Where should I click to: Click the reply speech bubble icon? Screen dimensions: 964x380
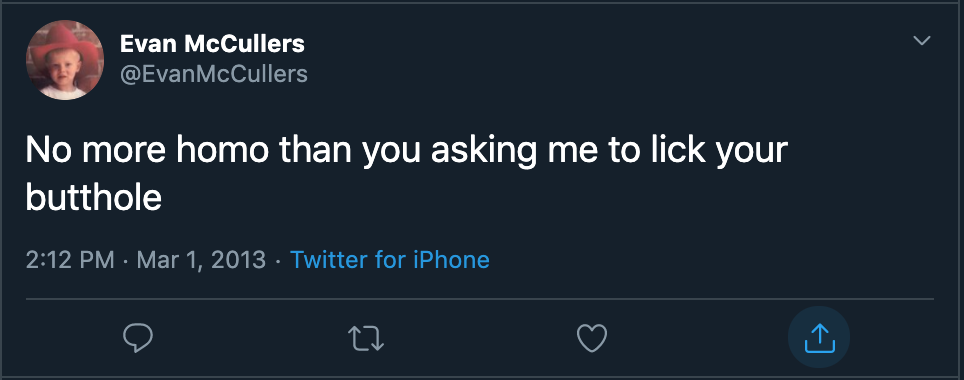[x=138, y=338]
